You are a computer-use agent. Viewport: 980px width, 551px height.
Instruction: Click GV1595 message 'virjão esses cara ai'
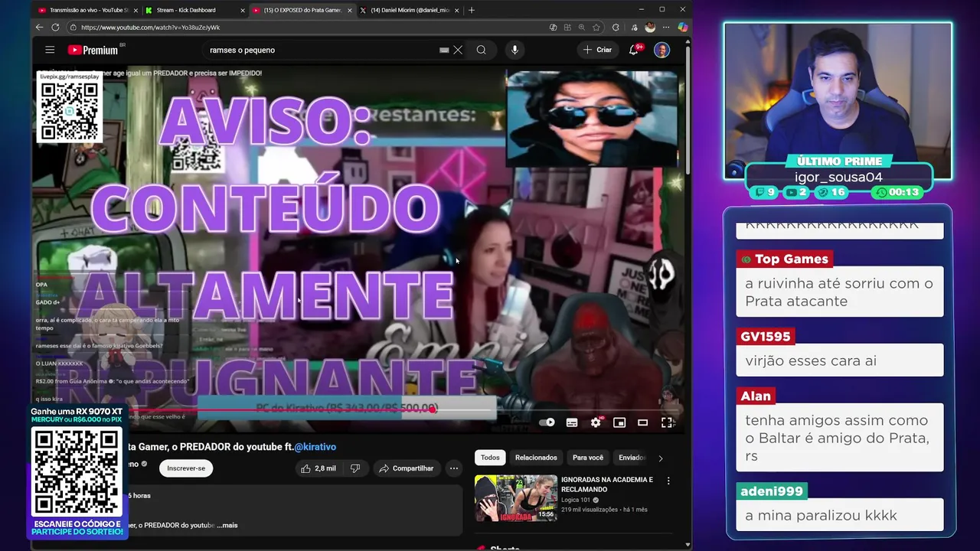pos(839,360)
